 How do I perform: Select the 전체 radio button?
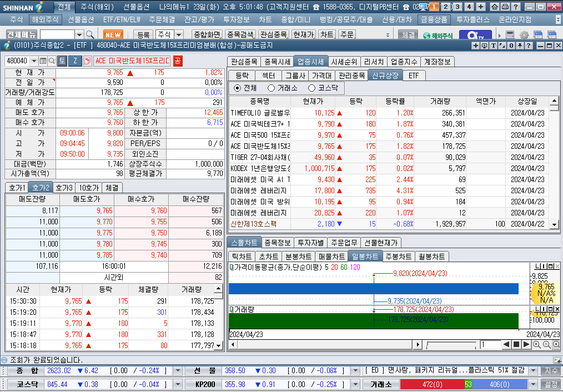(237, 88)
